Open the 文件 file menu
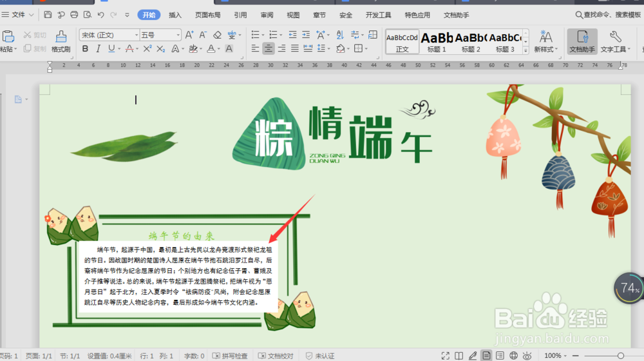The width and height of the screenshot is (644, 361). pyautogui.click(x=17, y=15)
